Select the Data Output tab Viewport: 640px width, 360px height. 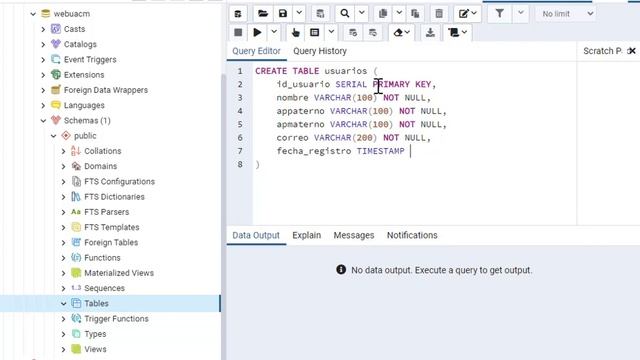point(256,236)
